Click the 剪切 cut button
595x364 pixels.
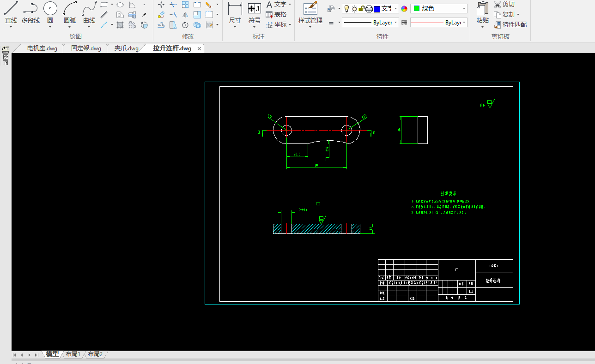click(504, 5)
